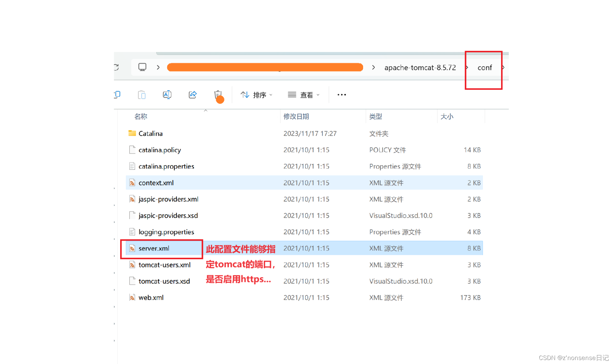Click the XML icon beside web.xml
614x364 pixels.
(132, 297)
